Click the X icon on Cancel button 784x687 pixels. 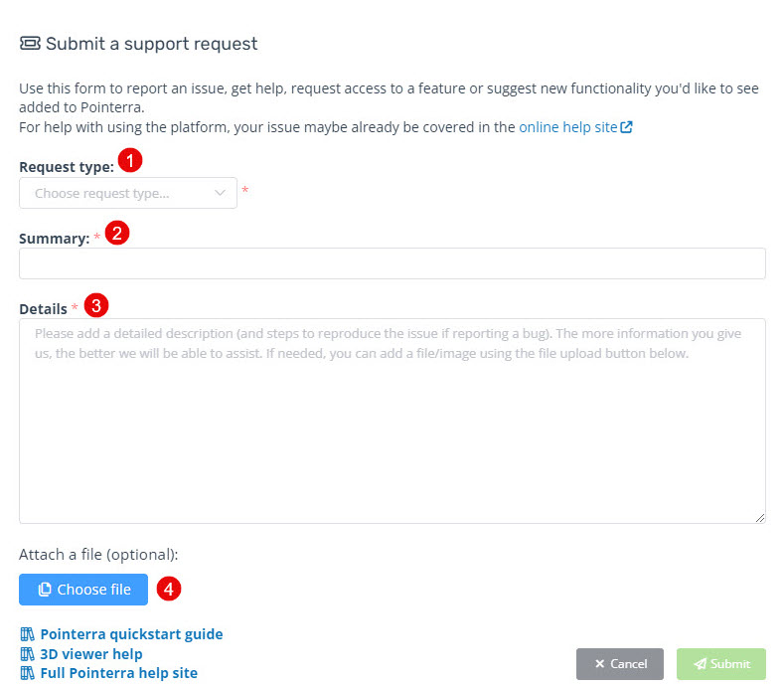click(599, 664)
